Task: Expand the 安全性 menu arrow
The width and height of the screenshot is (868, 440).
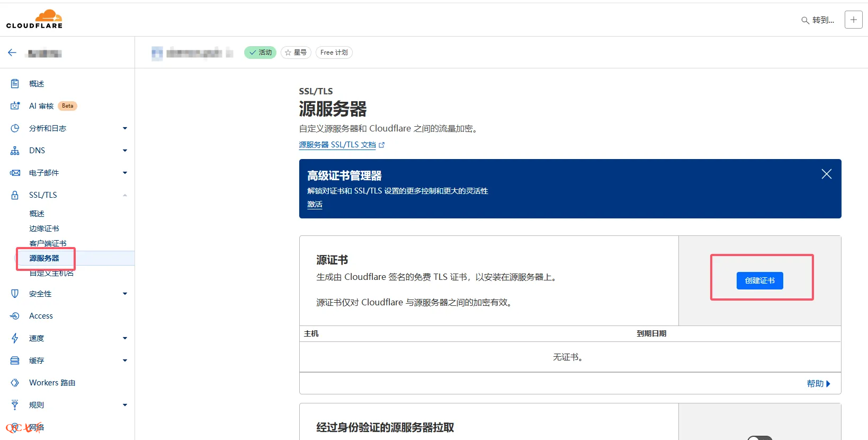Action: [125, 294]
